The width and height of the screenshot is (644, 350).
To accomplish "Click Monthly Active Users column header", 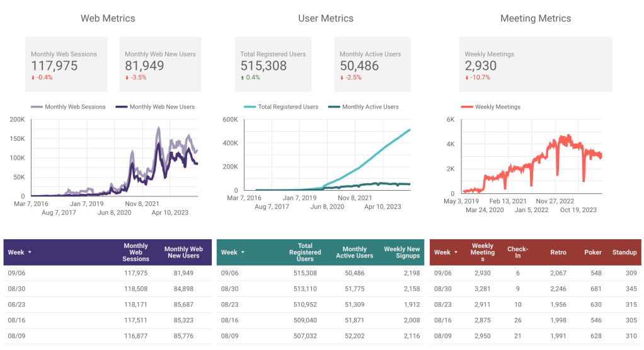I will click(354, 252).
